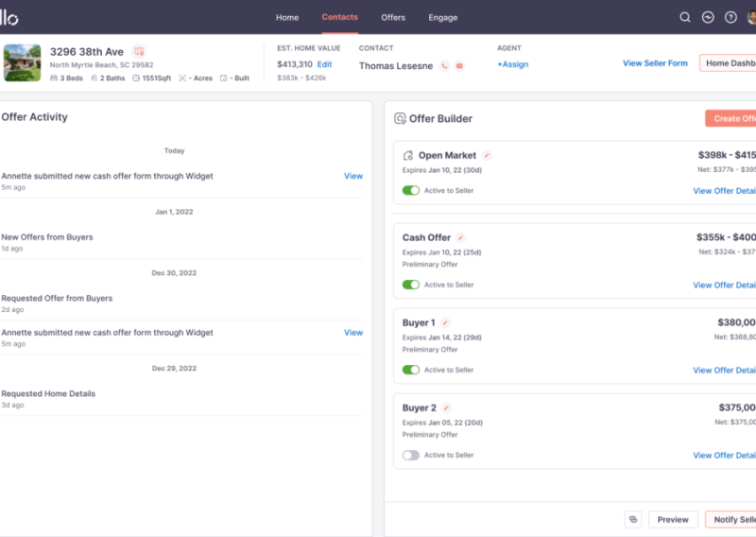Click the property photo thumbnail
This screenshot has width=756, height=537.
click(x=22, y=62)
